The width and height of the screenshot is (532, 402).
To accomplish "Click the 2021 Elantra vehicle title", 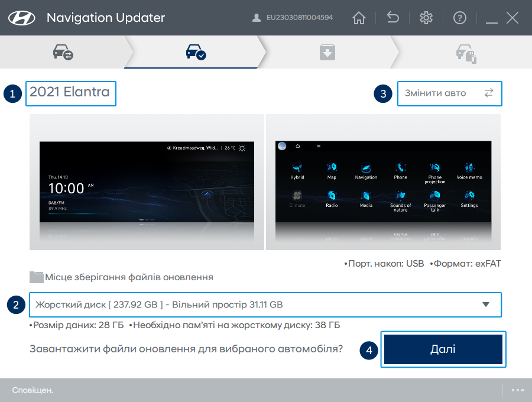I will pyautogui.click(x=70, y=92).
